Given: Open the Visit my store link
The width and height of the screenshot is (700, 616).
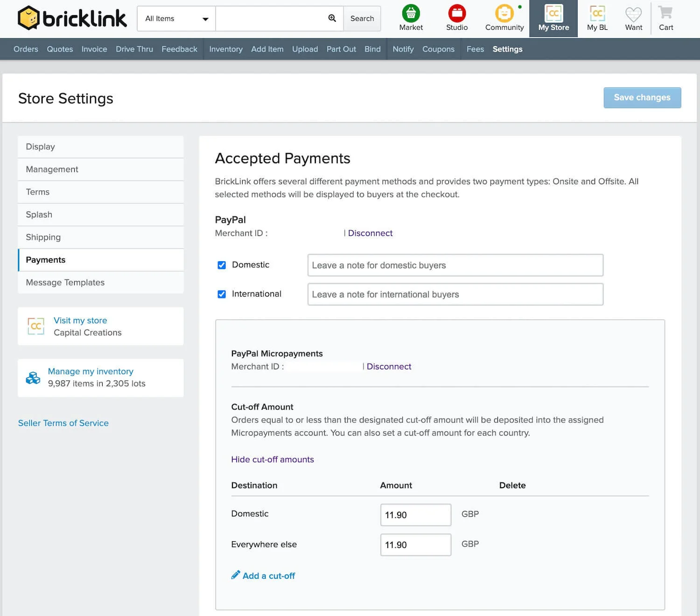Looking at the screenshot, I should tap(80, 320).
